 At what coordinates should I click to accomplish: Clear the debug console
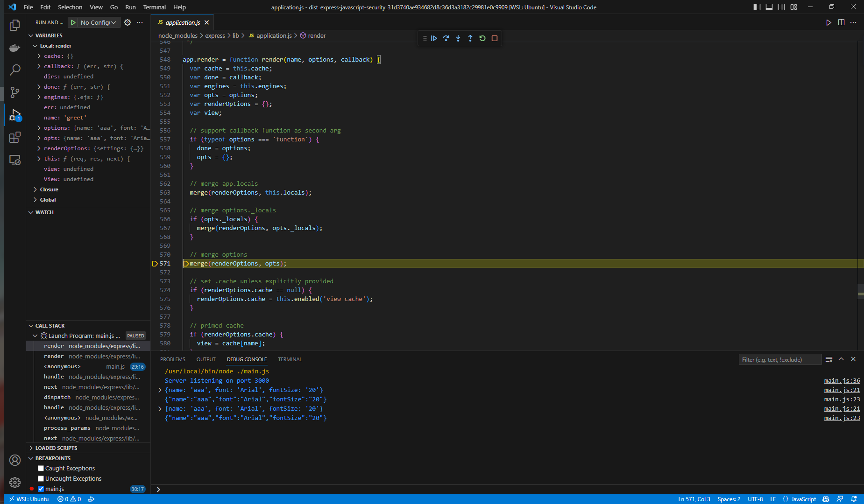pyautogui.click(x=829, y=359)
